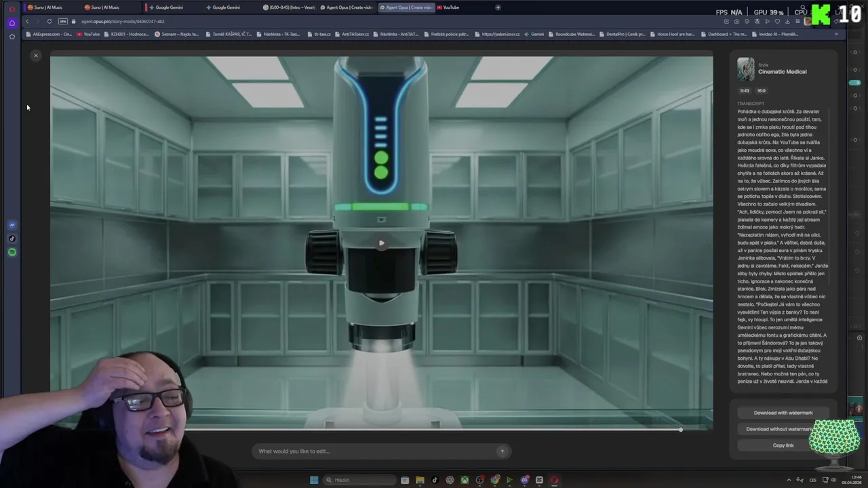Image resolution: width=868 pixels, height=488 pixels.
Task: Open Xbox app from the taskbar
Action: (465, 480)
